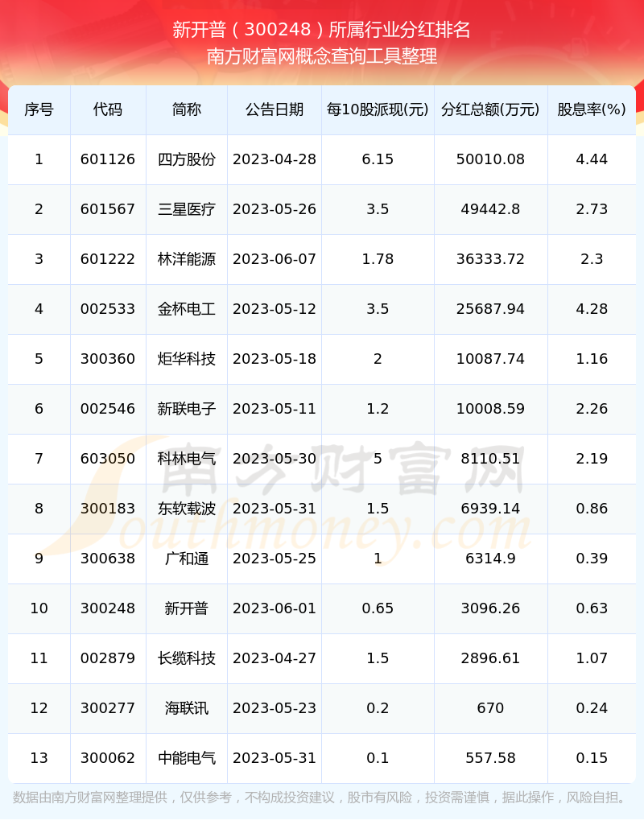Click dividend total 6314.9
The width and height of the screenshot is (644, 837).
[490, 559]
